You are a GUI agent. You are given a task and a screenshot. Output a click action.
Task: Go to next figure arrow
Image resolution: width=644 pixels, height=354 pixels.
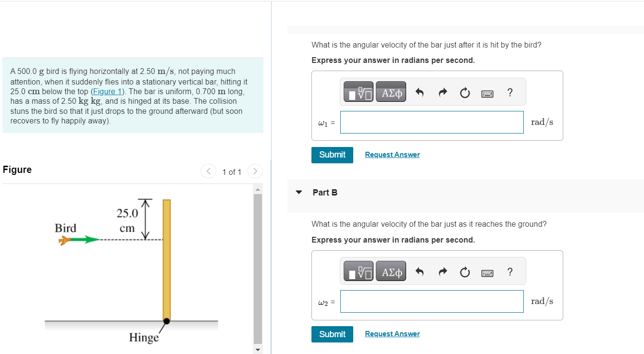255,171
